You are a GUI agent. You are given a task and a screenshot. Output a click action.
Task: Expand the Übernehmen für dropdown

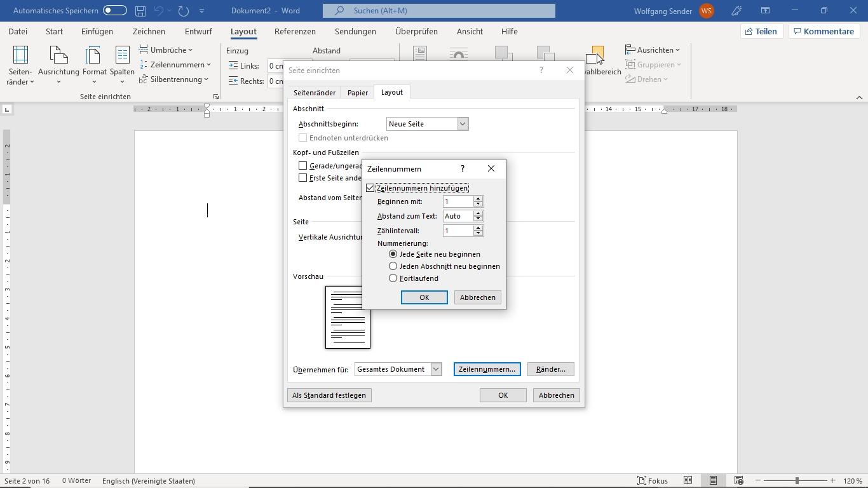tap(436, 369)
